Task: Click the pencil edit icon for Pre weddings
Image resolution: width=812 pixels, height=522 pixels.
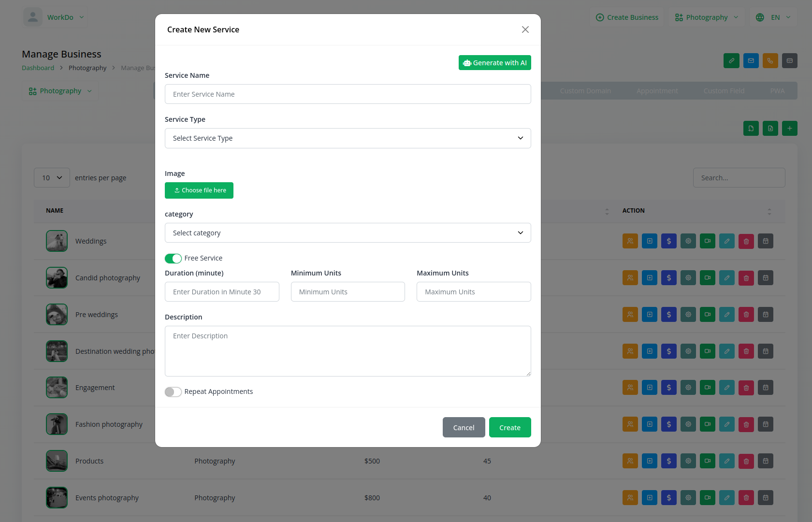Action: point(726,315)
